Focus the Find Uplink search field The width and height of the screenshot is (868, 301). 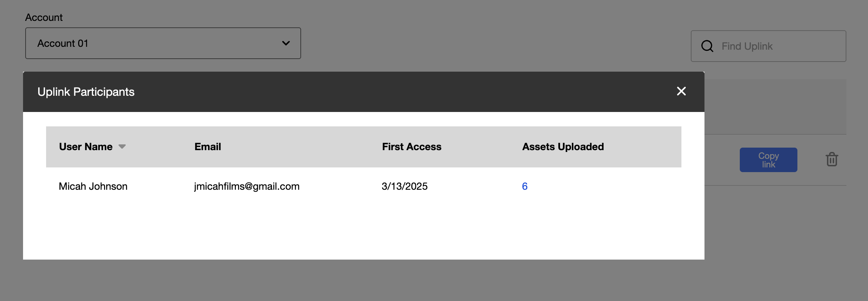click(769, 46)
